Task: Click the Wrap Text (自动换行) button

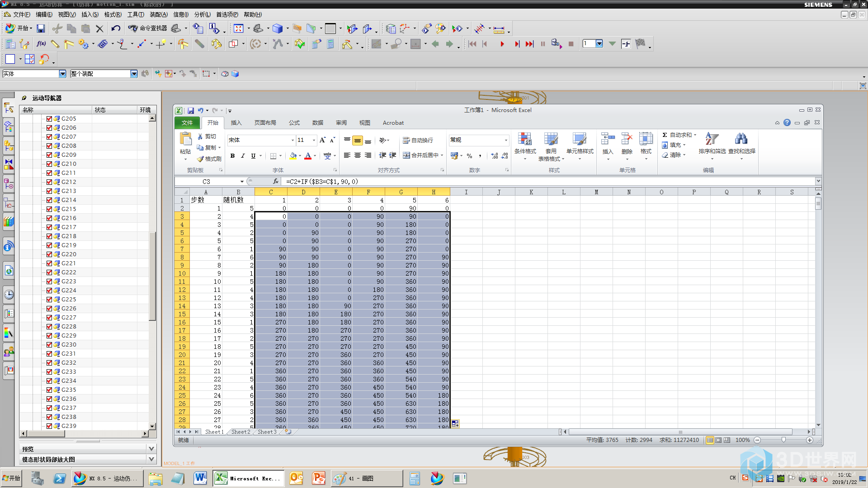Action: coord(418,140)
